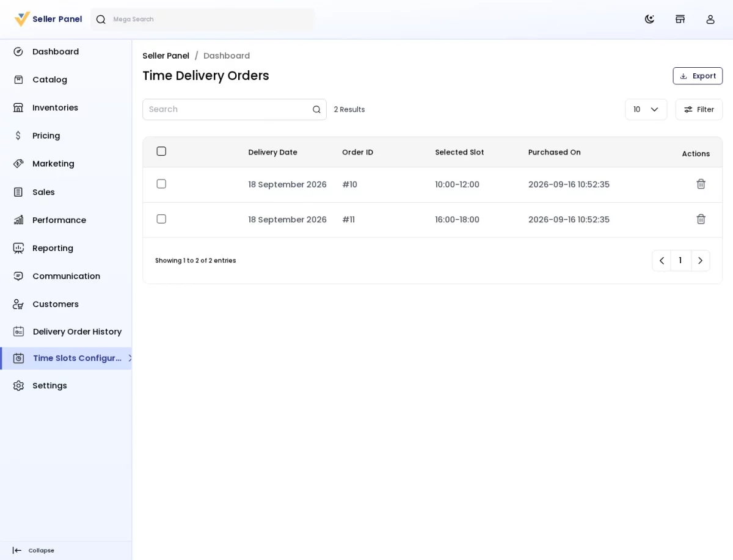Delete order #11 with trash icon
Viewport: 733px width, 560px height.
click(x=701, y=219)
